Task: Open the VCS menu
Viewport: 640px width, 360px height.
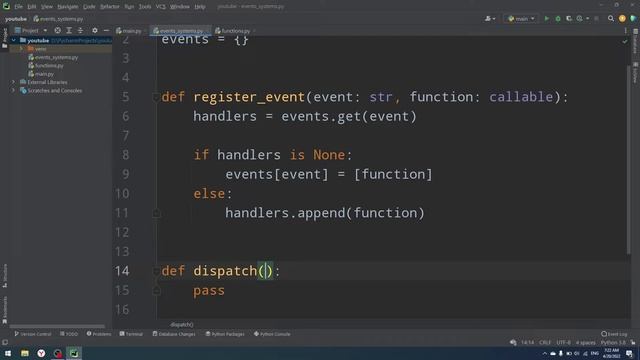Action: (x=161, y=7)
